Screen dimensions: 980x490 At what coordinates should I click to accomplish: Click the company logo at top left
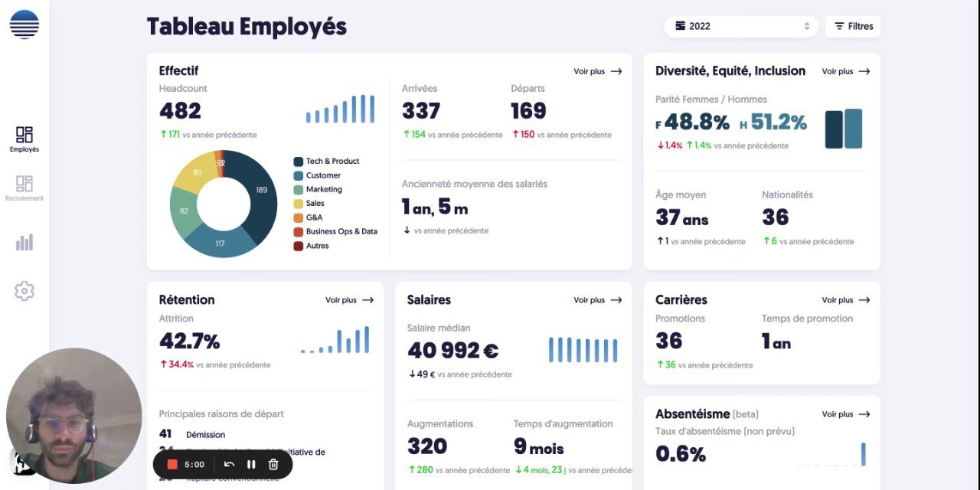24,24
